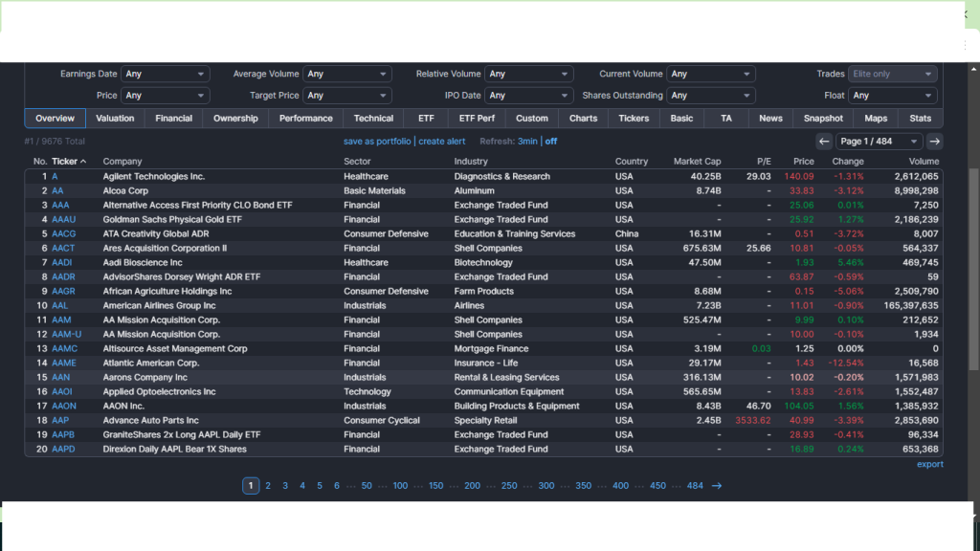Screen dimensions: 980x551
Task: Open the Shares Outstanding dropdown
Action: pos(712,95)
